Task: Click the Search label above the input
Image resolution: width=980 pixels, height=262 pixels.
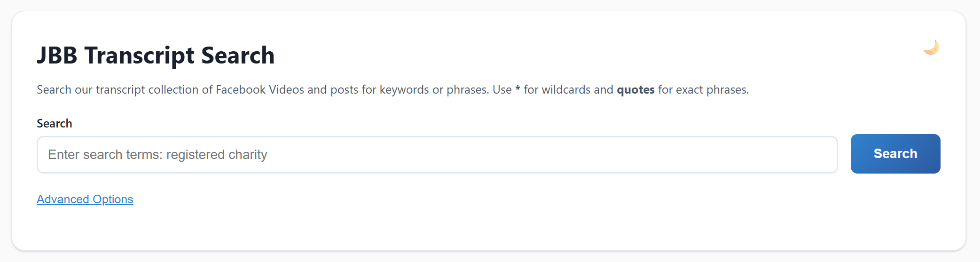Action: pos(55,123)
